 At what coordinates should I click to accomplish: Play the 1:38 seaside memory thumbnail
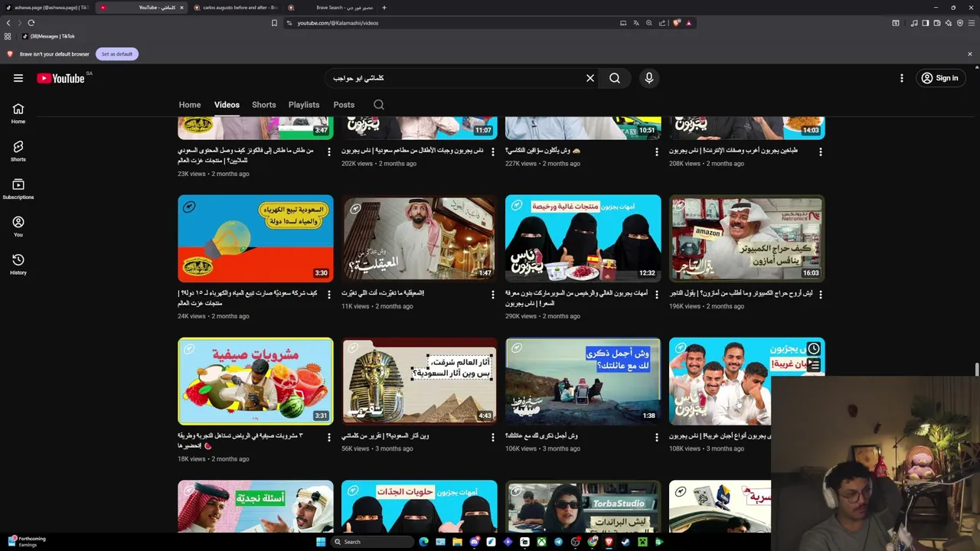click(583, 381)
